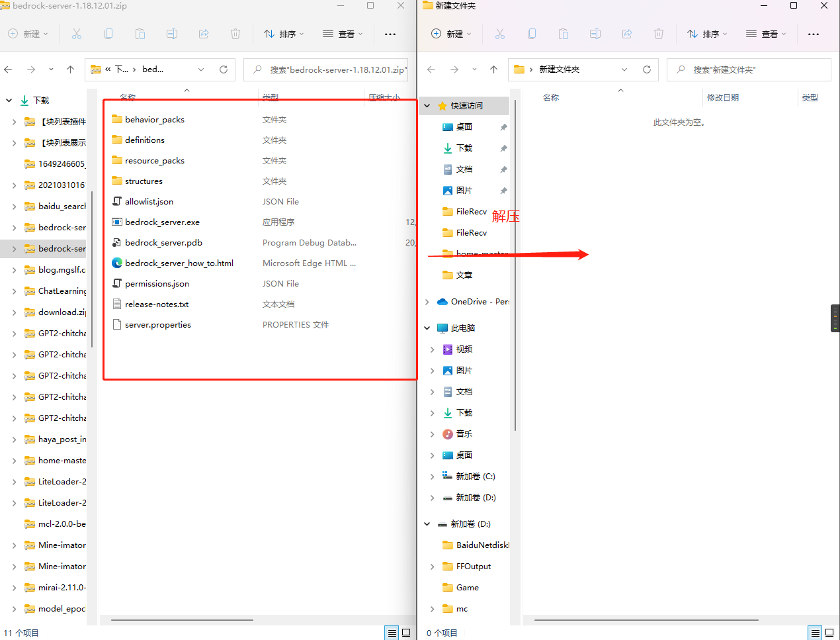840x640 pixels.
Task: Go back in the 新建文件夹 window
Action: coord(431,69)
